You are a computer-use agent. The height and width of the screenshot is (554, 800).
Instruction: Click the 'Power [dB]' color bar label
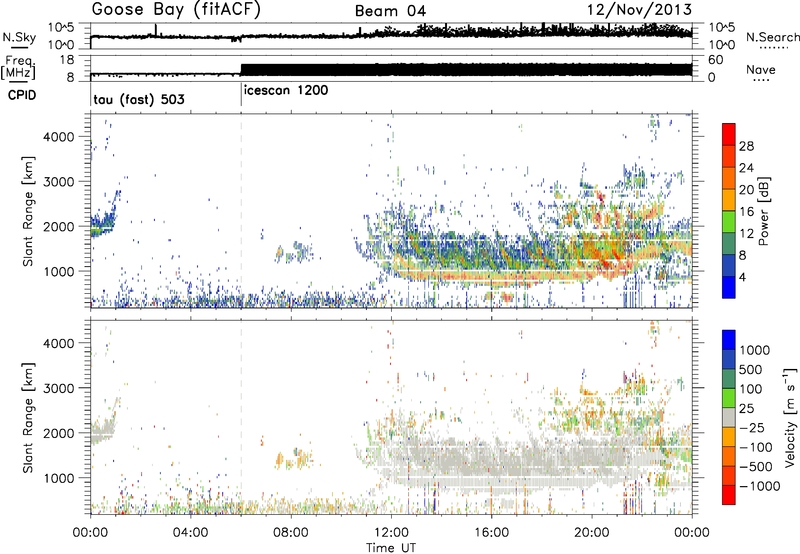[x=764, y=211]
